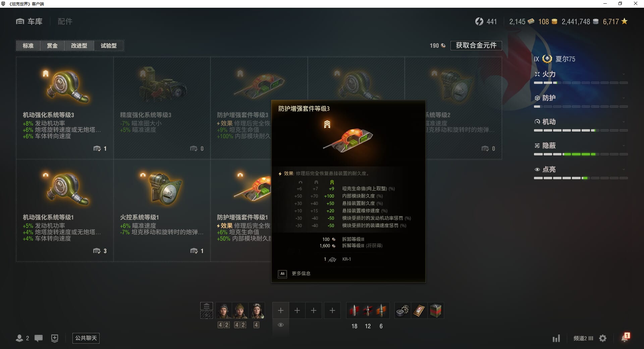Open the settings gear icon

[603, 338]
